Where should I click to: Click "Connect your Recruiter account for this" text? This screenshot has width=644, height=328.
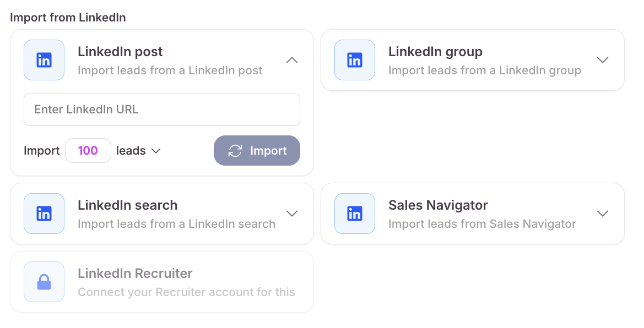pyautogui.click(x=186, y=292)
